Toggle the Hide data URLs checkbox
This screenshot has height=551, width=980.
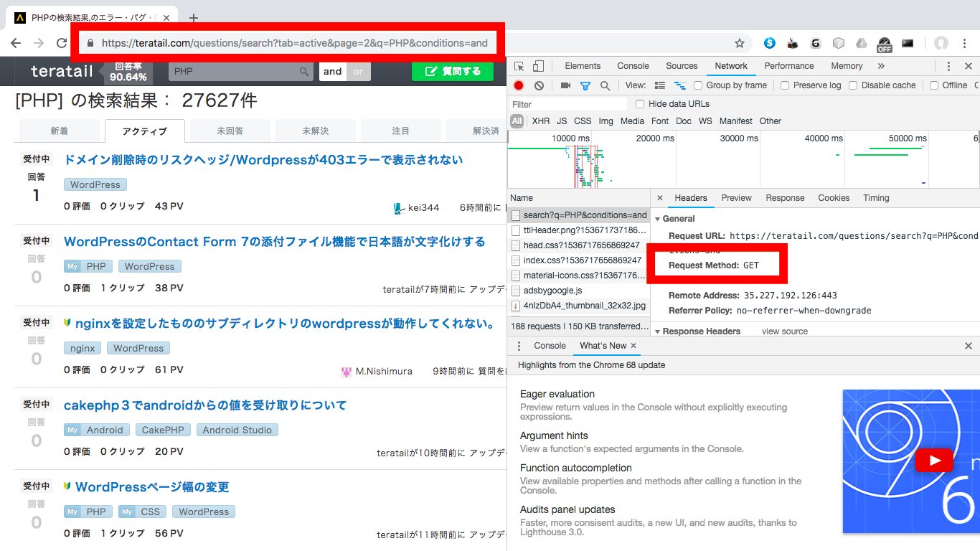(x=639, y=103)
